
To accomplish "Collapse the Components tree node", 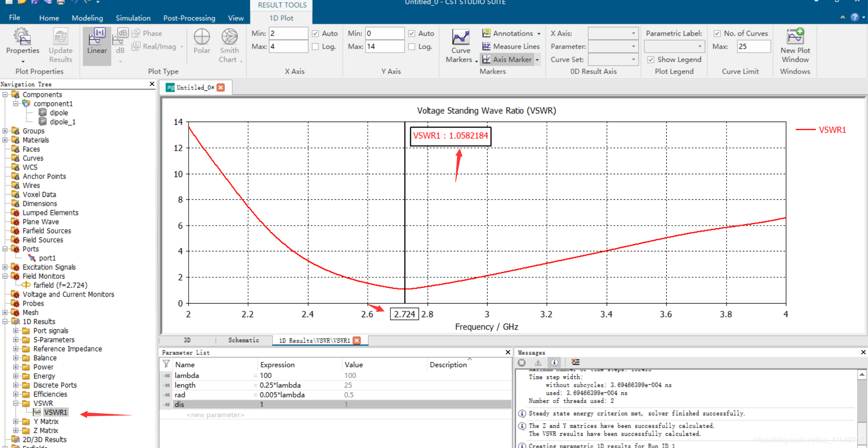I will coord(5,94).
